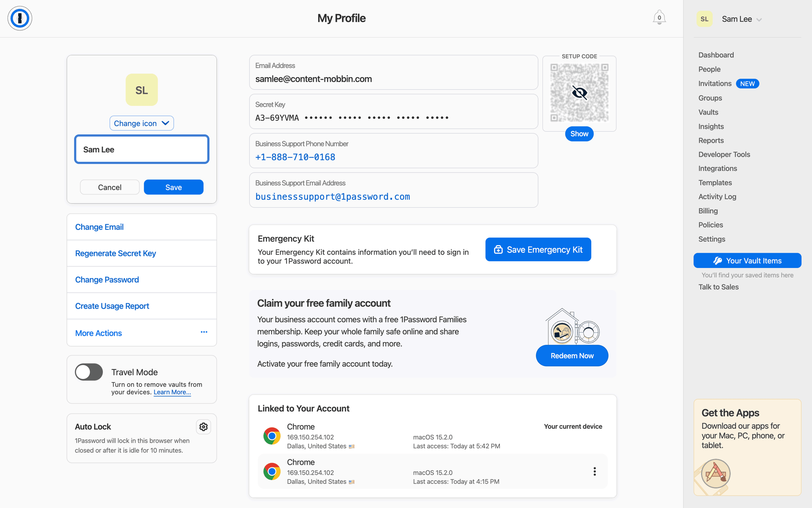This screenshot has height=508, width=812.
Task: Click 'Your current device' label
Action: point(573,426)
